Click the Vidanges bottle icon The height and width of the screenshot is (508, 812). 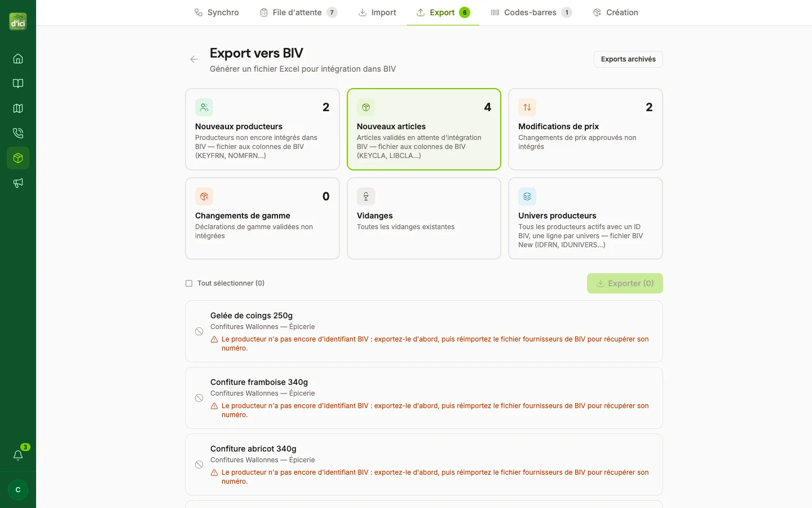pyautogui.click(x=366, y=196)
